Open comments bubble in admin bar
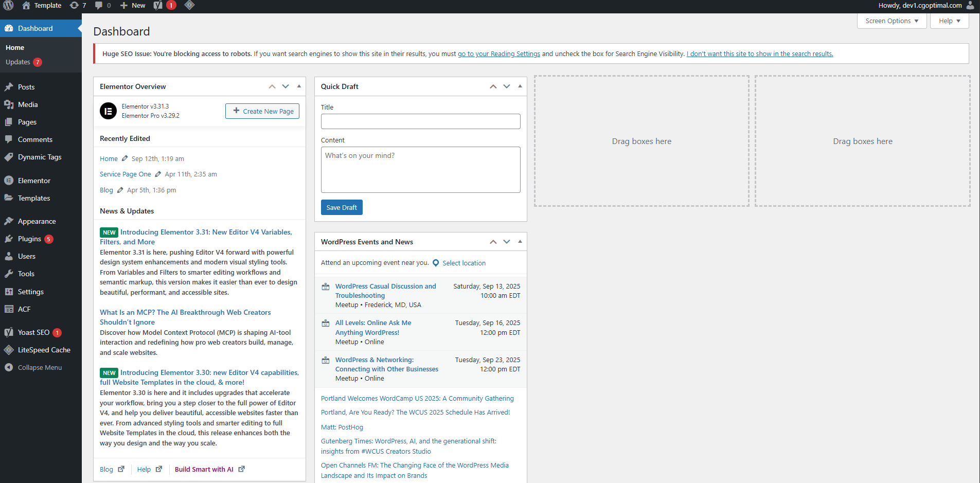980x483 pixels. tap(103, 5)
